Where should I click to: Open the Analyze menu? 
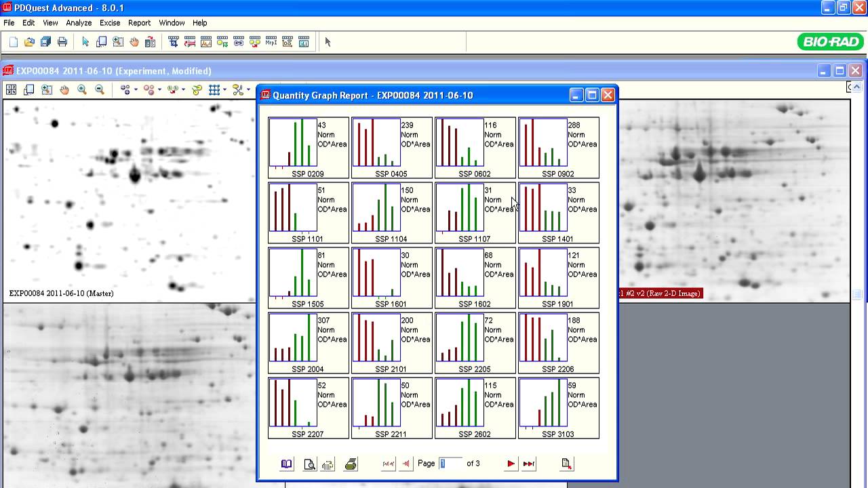click(79, 22)
